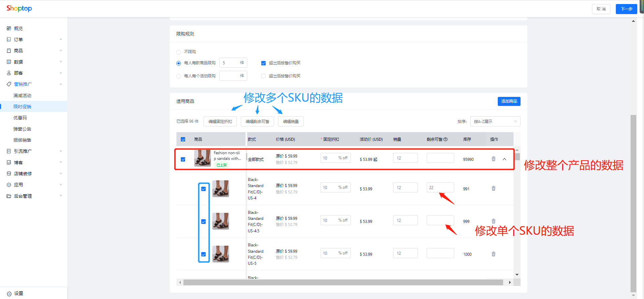Click the 添加商品 button
The height and width of the screenshot is (299, 644).
tap(509, 101)
